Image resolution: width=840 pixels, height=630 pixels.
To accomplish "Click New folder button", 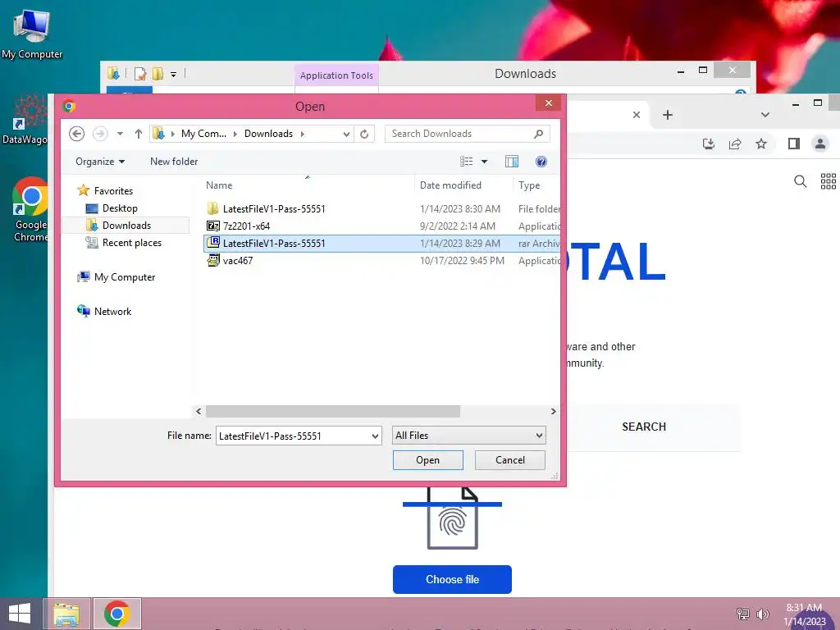I will click(174, 162).
